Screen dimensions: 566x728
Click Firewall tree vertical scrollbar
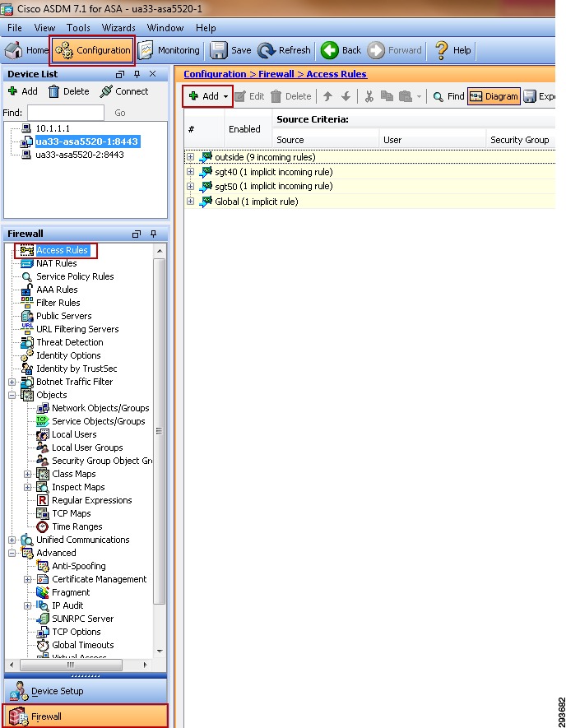click(160, 432)
